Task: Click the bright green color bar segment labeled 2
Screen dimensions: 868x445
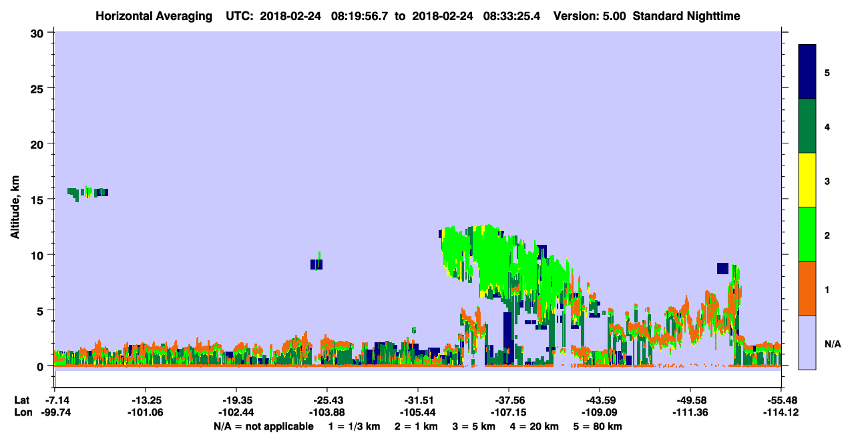Action: pos(807,234)
